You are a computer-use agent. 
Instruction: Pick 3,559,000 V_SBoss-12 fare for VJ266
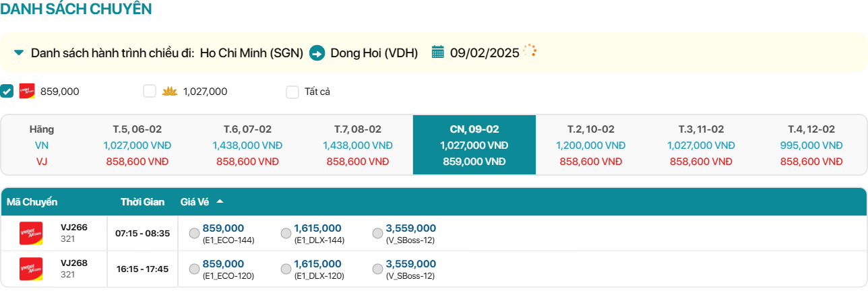tap(377, 233)
